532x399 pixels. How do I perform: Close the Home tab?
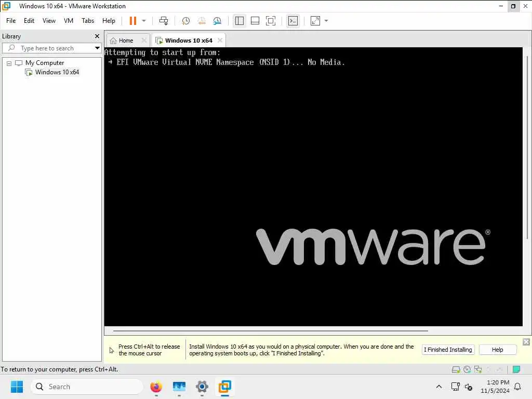pyautogui.click(x=144, y=41)
